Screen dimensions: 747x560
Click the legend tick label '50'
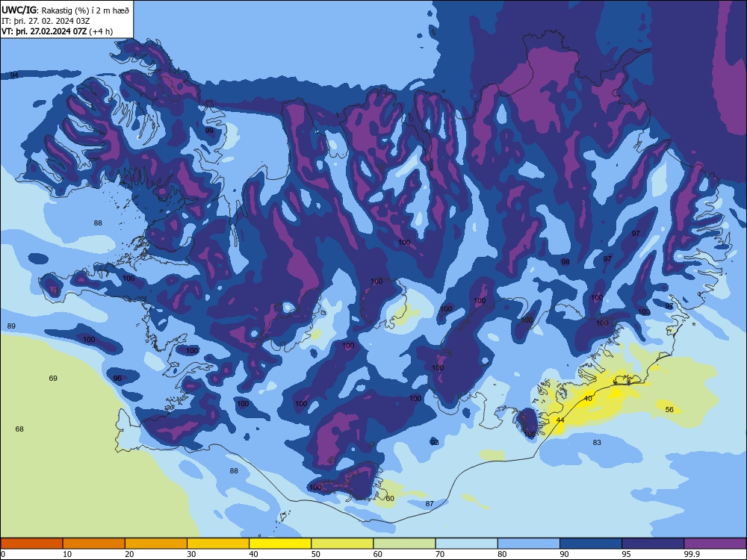tap(316, 554)
